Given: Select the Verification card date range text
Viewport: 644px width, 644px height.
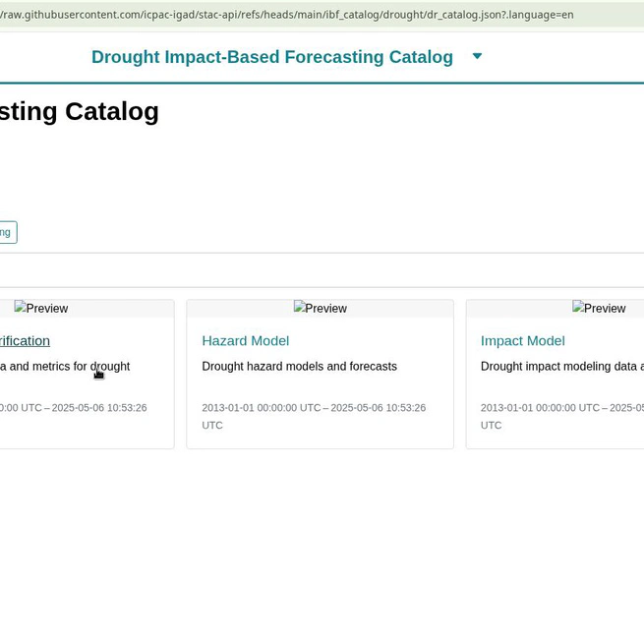Looking at the screenshot, I should tap(73, 408).
